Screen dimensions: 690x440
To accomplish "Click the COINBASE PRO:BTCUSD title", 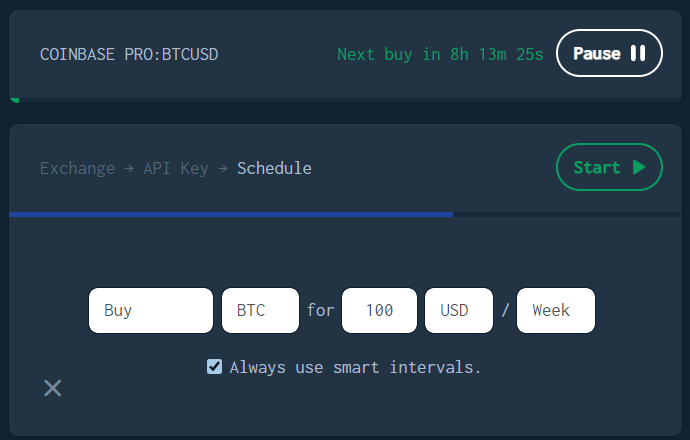I will 129,55.
